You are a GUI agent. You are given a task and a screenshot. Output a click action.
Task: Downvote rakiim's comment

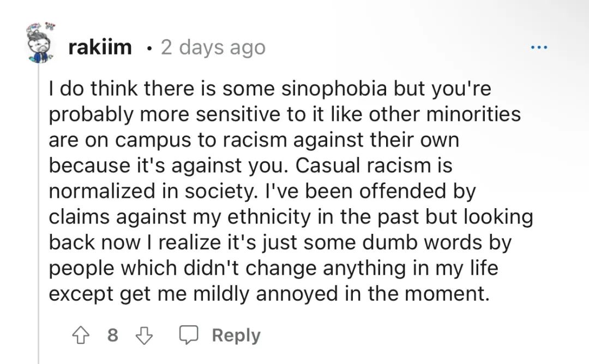[x=144, y=335]
